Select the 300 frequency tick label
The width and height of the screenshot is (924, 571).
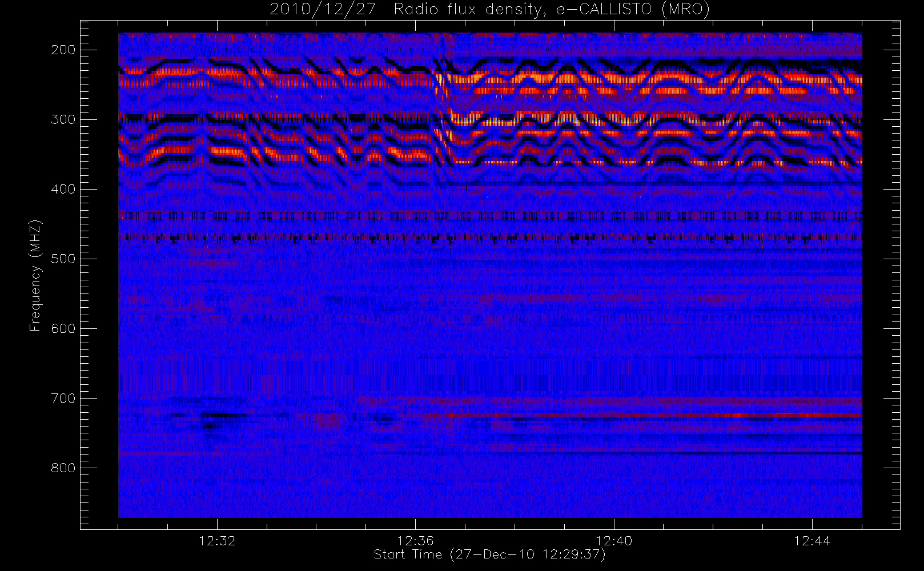click(63, 119)
